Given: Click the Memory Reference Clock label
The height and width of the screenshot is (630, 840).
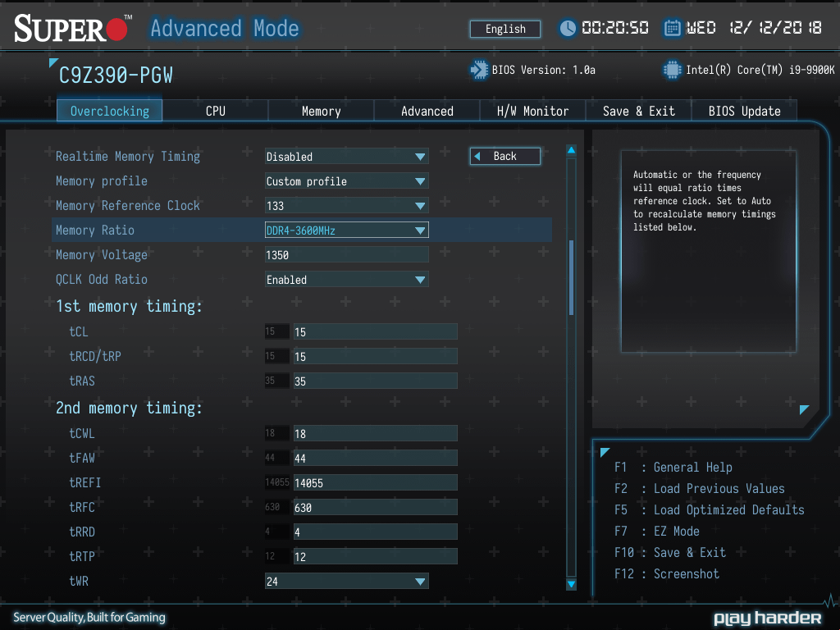Looking at the screenshot, I should coord(127,206).
